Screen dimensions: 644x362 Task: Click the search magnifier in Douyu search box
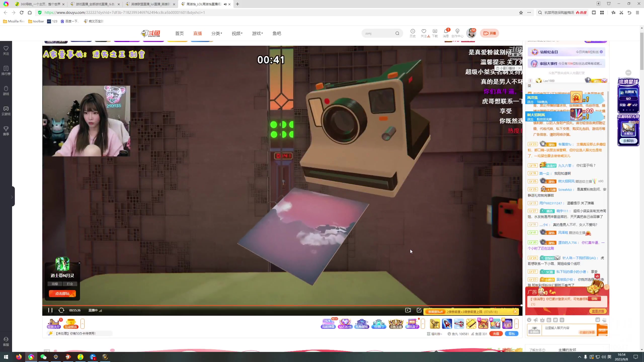[x=397, y=33]
